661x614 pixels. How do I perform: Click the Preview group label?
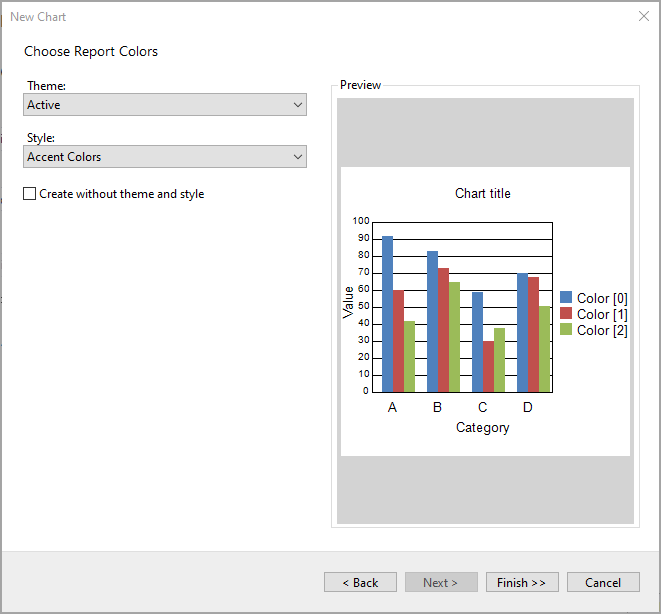(x=360, y=85)
